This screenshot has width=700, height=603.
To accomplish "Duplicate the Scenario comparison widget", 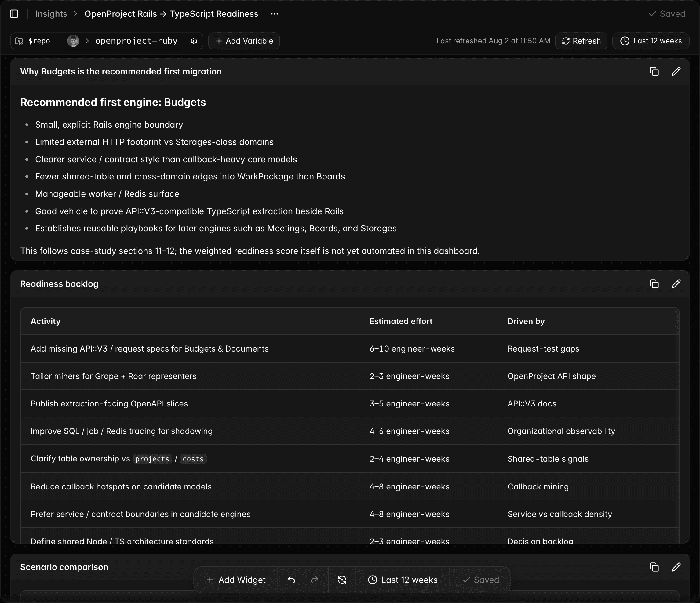I will 654,567.
